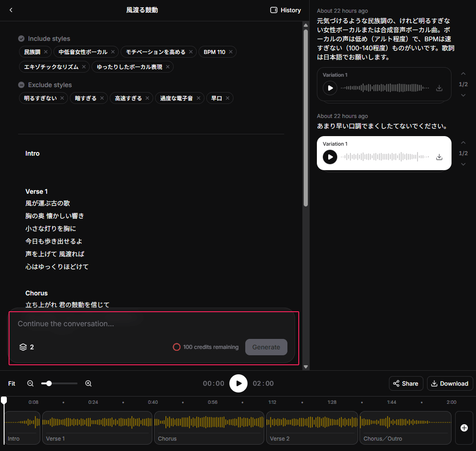Select the Chorus timeline segment
476x451 pixels.
coord(209,428)
